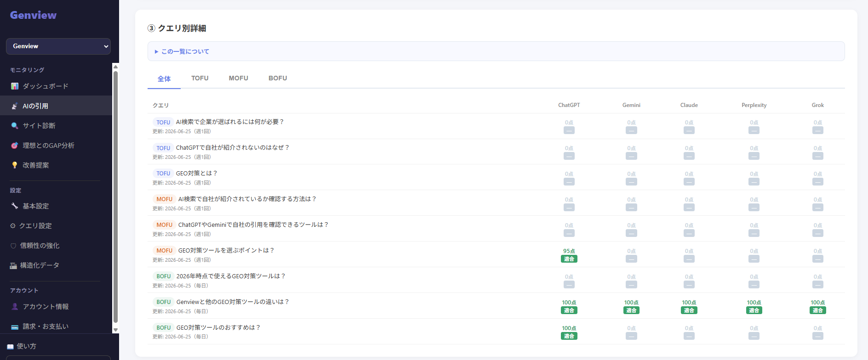Click the 構造化データ icon
This screenshot has width=868, height=360.
click(13, 265)
